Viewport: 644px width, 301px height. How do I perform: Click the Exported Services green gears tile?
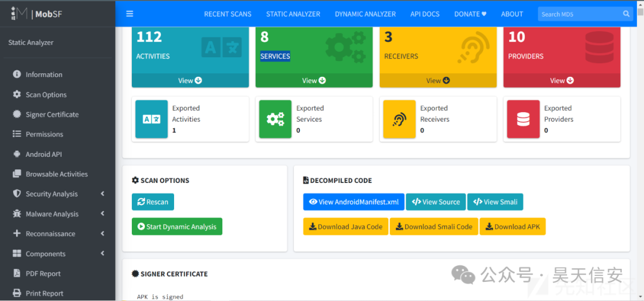coord(275,119)
